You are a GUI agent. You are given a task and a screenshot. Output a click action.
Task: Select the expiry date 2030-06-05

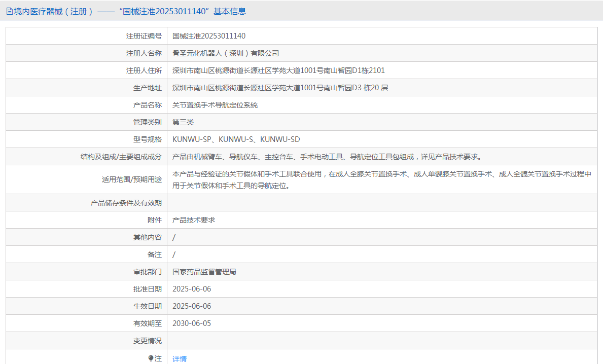(x=192, y=323)
